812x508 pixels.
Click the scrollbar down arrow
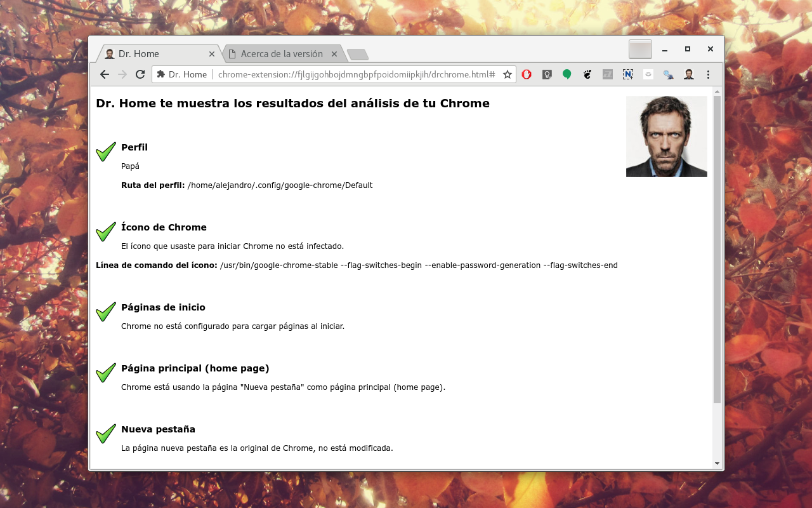tap(717, 464)
